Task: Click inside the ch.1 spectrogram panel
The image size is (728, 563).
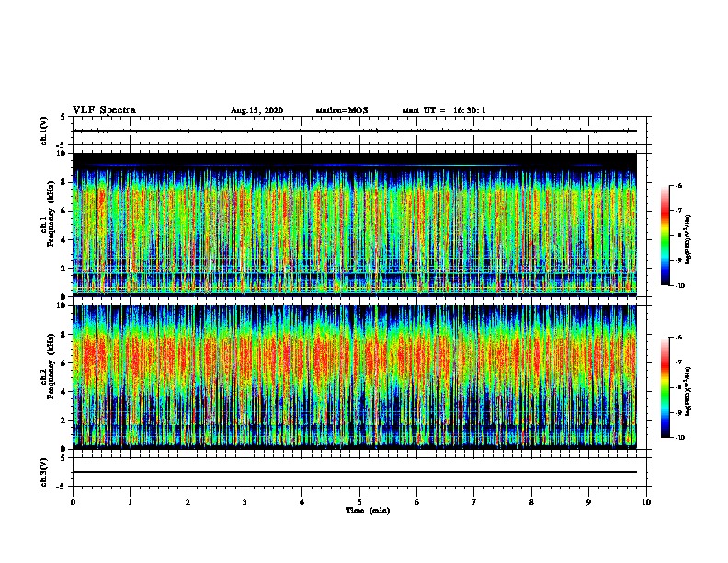Action: click(355, 224)
